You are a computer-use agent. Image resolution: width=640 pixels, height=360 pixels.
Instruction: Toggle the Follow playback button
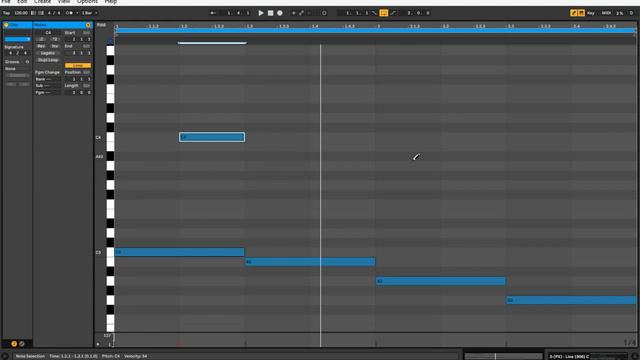point(213,13)
